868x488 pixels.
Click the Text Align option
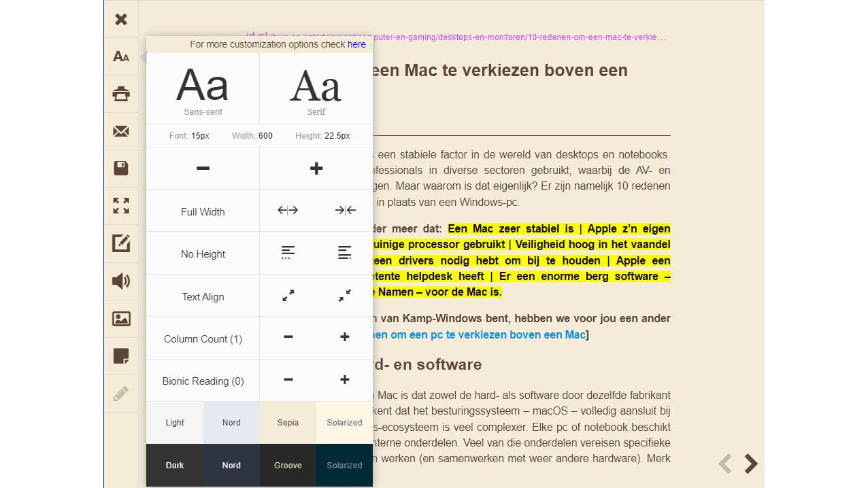[x=203, y=296]
